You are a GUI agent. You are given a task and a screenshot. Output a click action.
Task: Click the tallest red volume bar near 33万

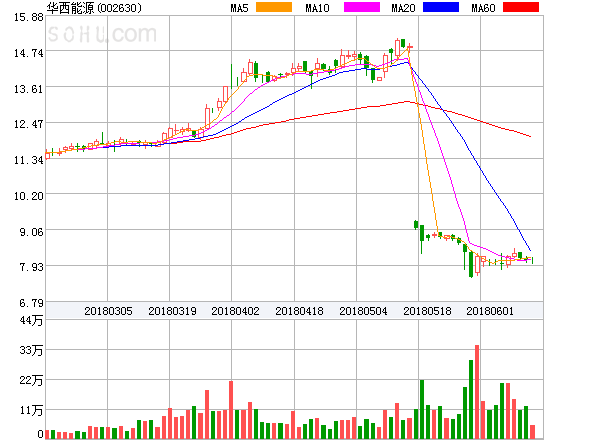pyautogui.click(x=477, y=392)
